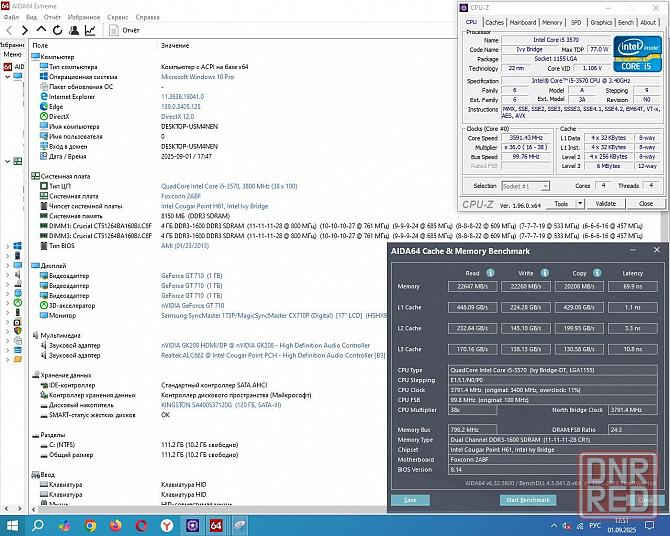This screenshot has height=536, width=670.
Task: Click the Back arrow in AIDA64 toolbar
Action: click(x=8, y=31)
